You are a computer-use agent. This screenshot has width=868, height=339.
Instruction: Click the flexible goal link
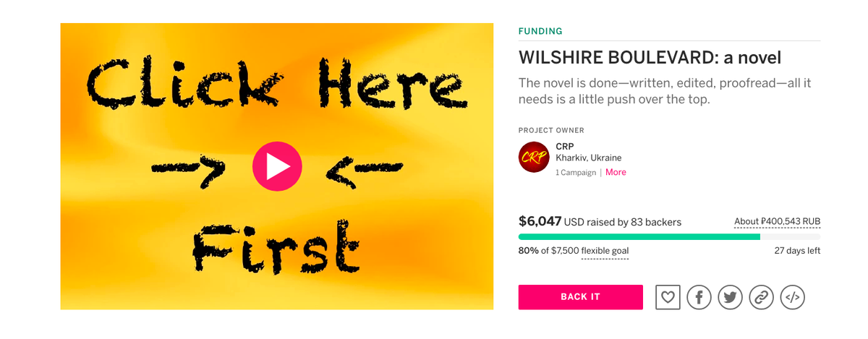click(x=605, y=251)
